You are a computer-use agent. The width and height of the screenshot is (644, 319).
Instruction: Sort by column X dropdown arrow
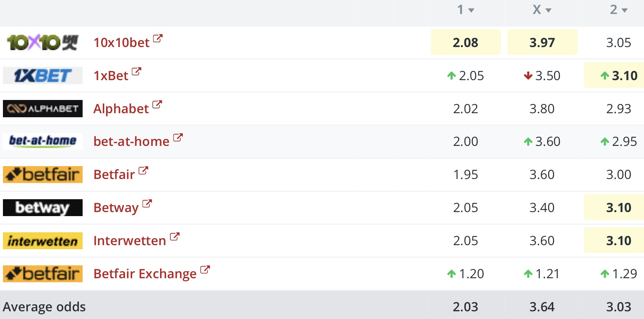coord(549,10)
